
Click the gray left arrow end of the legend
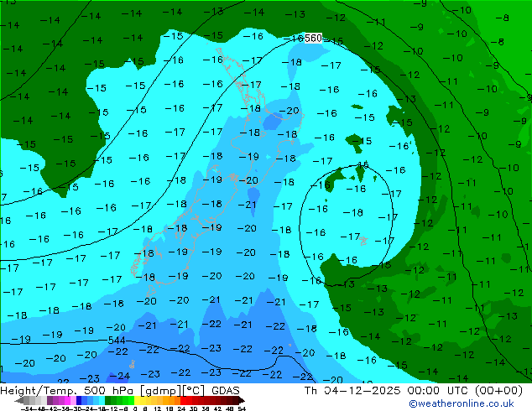tap(19, 400)
